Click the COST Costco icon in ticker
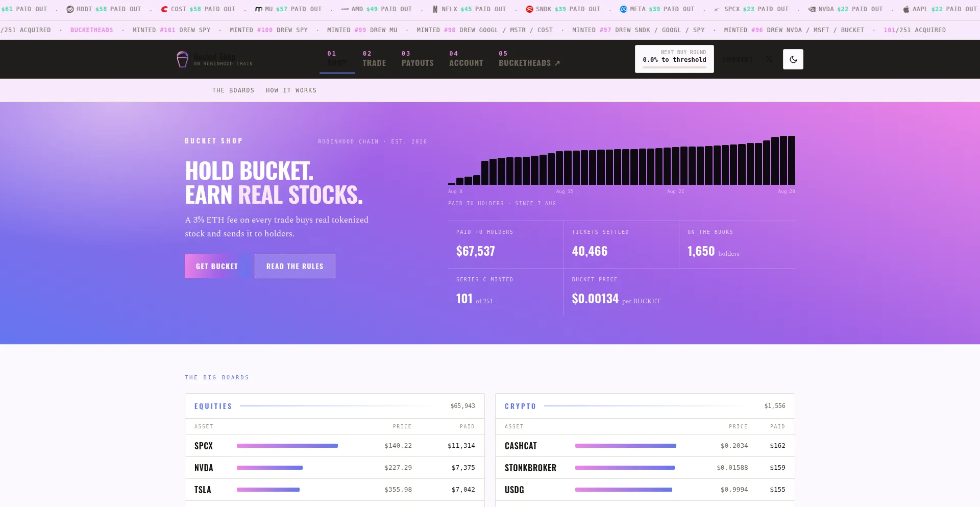Viewport: 980px width, 507px height. tap(164, 9)
